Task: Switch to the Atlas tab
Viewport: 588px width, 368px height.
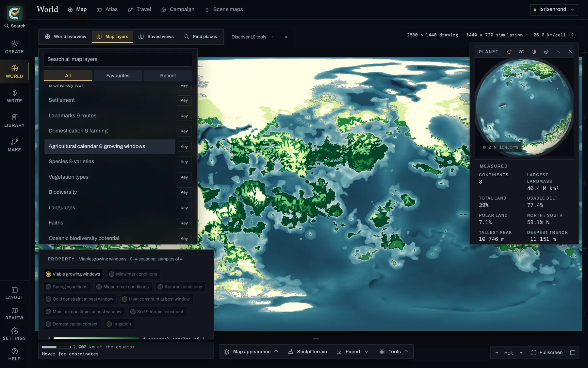Action: (107, 9)
